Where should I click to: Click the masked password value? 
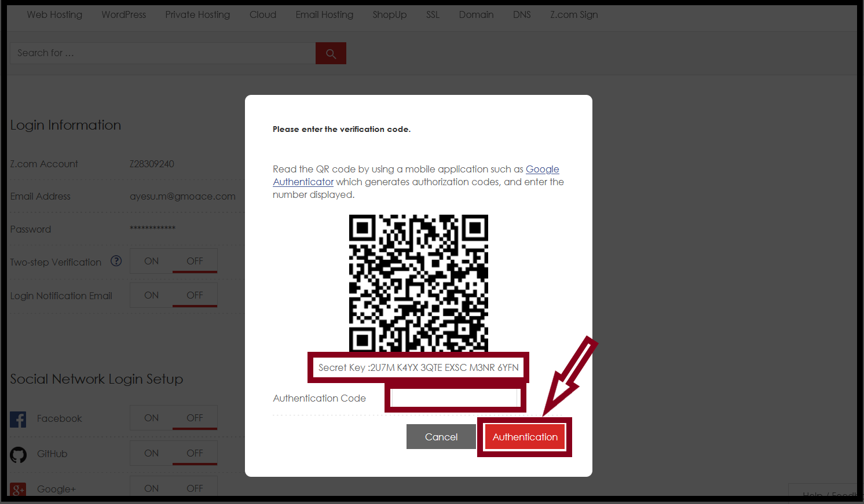tap(152, 228)
